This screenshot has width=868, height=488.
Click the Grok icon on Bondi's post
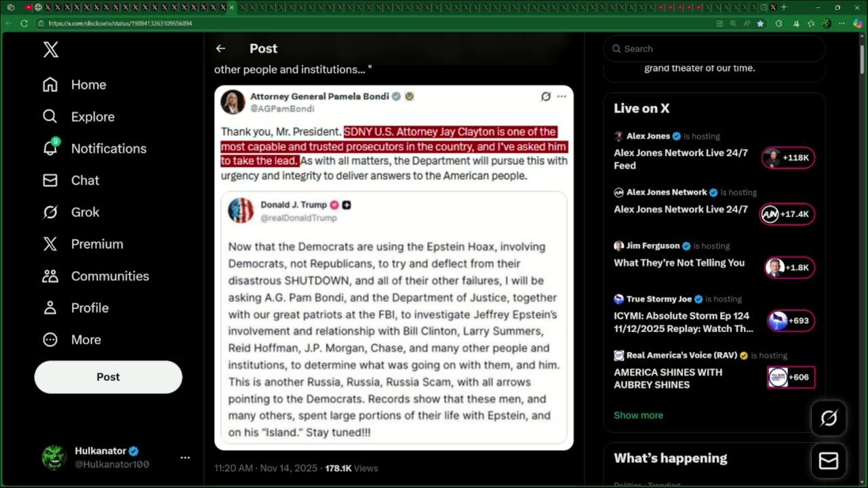click(x=546, y=96)
